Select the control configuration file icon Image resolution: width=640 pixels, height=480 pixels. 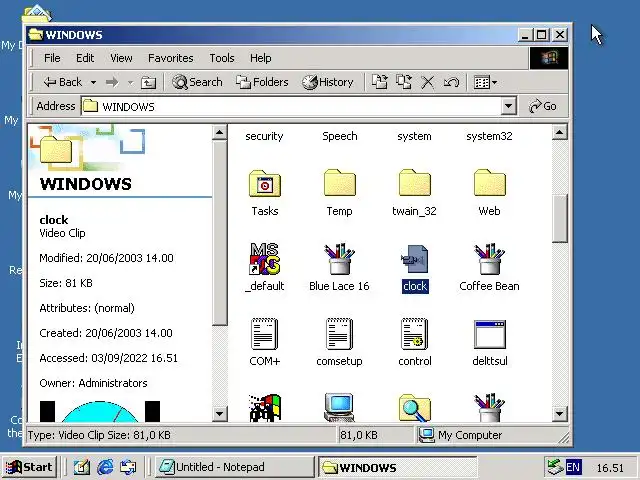pos(414,334)
